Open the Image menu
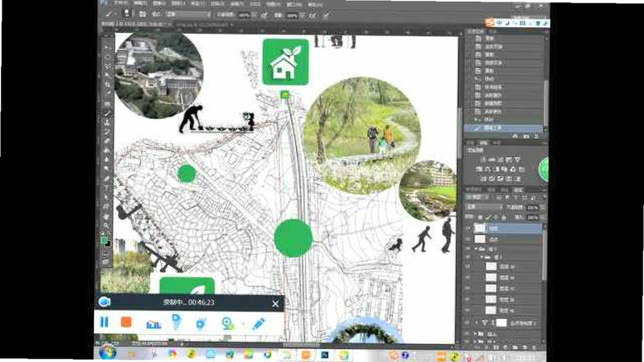The image size is (644, 362). pyautogui.click(x=159, y=3)
